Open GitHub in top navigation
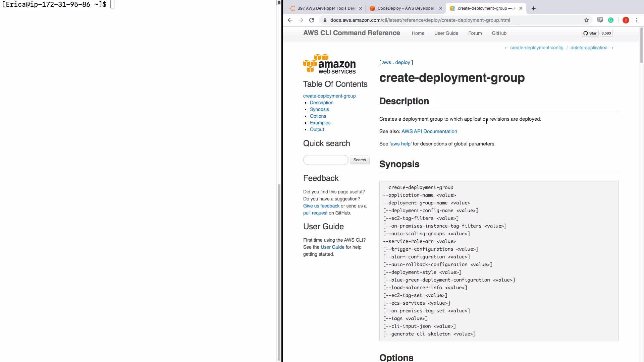The image size is (644, 362). pos(499,33)
